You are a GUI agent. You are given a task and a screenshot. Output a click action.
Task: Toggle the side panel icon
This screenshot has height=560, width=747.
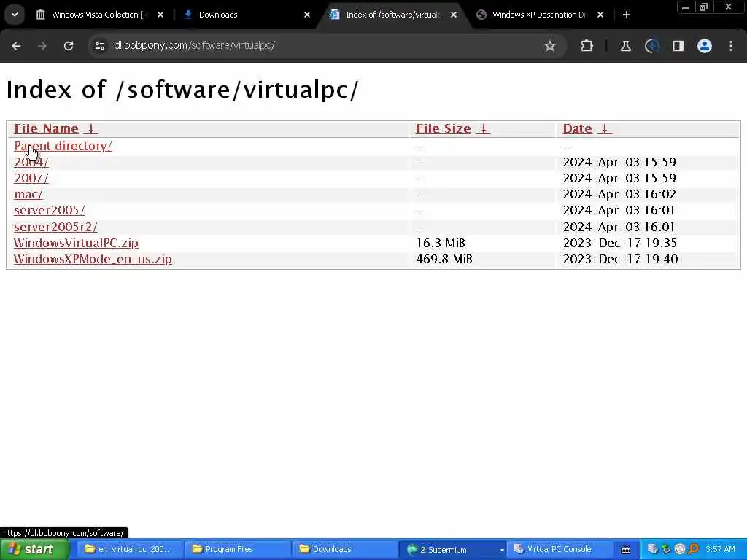point(678,46)
